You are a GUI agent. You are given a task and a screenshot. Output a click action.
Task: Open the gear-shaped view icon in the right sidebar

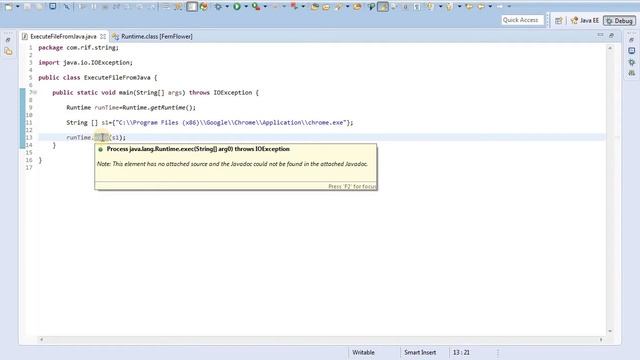point(631,62)
